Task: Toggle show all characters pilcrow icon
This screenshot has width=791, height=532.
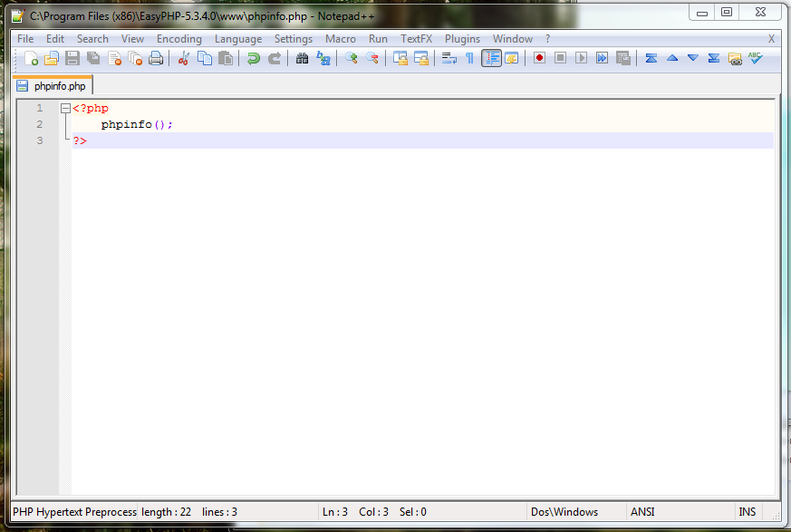Action: coord(469,59)
